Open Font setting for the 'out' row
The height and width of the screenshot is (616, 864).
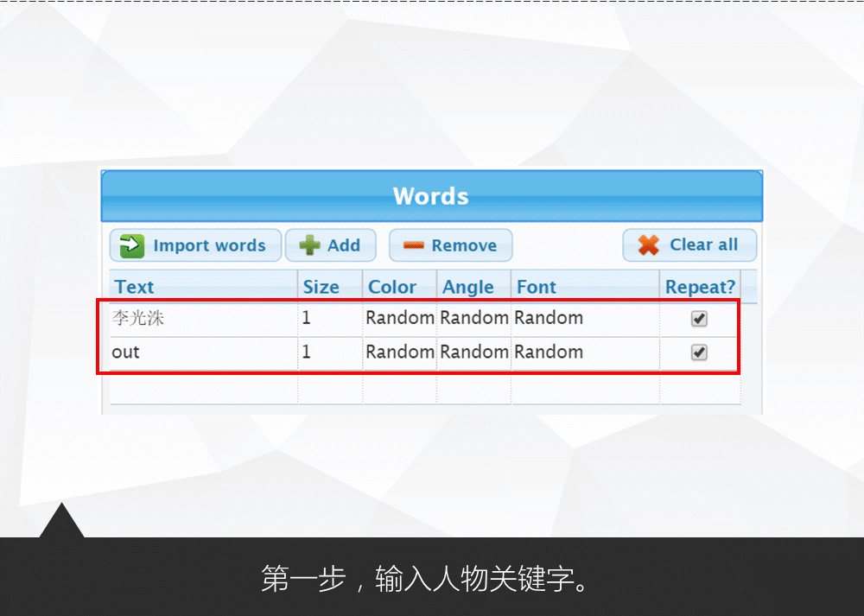point(548,352)
